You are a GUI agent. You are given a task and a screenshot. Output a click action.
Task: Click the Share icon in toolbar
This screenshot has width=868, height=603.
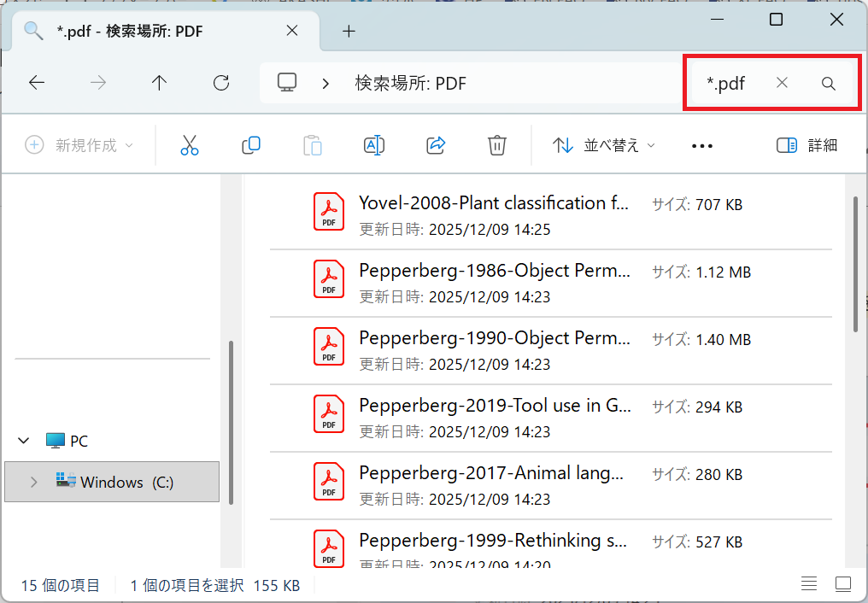pyautogui.click(x=436, y=145)
